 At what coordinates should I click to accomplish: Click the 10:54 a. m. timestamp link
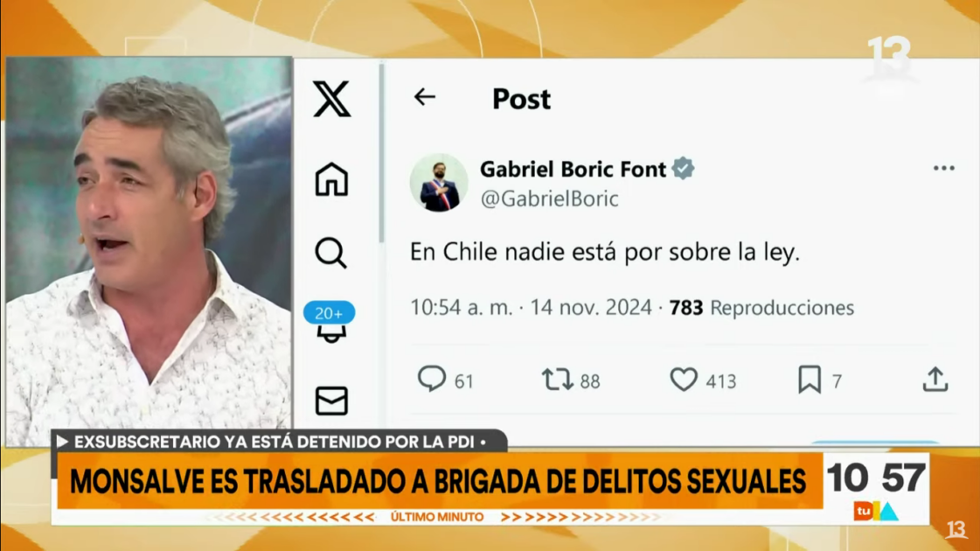(x=462, y=308)
